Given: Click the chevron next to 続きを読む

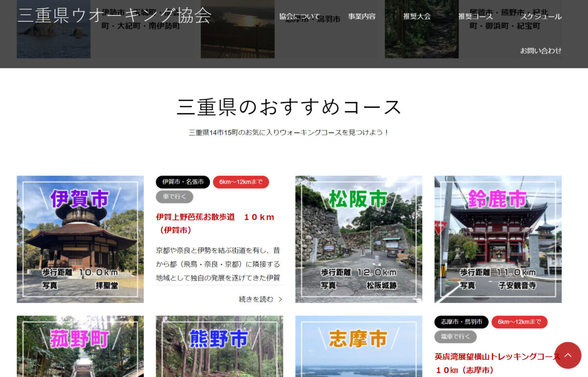Looking at the screenshot, I should [280, 299].
